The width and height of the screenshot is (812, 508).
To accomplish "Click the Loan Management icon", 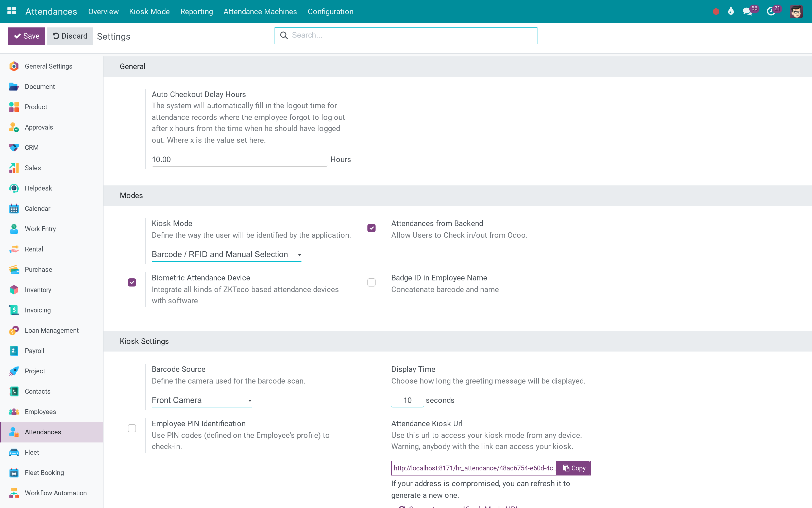I will pyautogui.click(x=14, y=331).
